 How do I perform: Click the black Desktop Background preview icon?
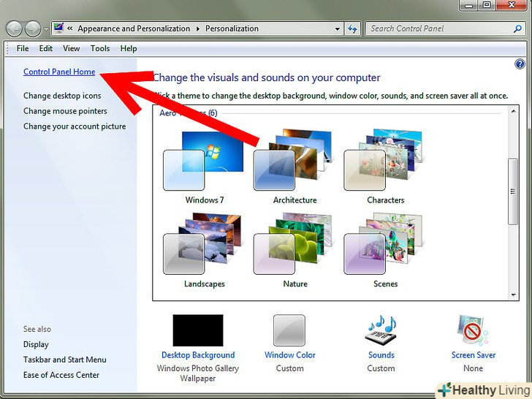point(198,330)
